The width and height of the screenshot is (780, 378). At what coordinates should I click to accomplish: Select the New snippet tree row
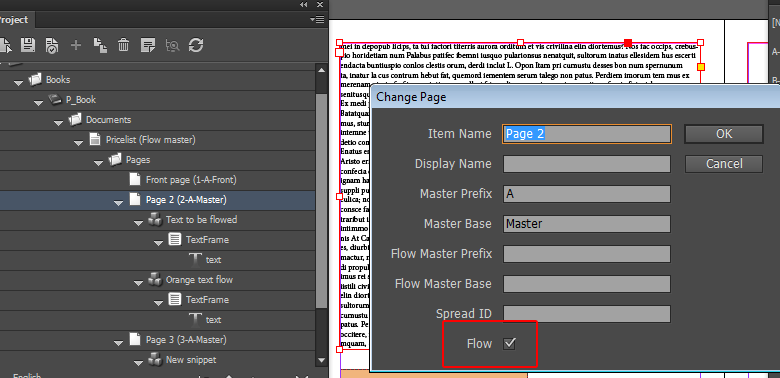click(158, 360)
